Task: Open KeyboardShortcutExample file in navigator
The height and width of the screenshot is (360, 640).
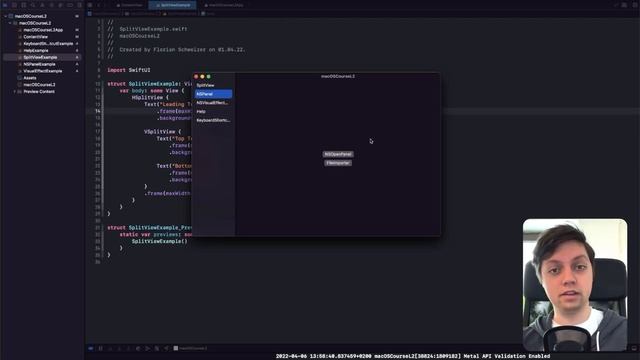Action: 48,44
